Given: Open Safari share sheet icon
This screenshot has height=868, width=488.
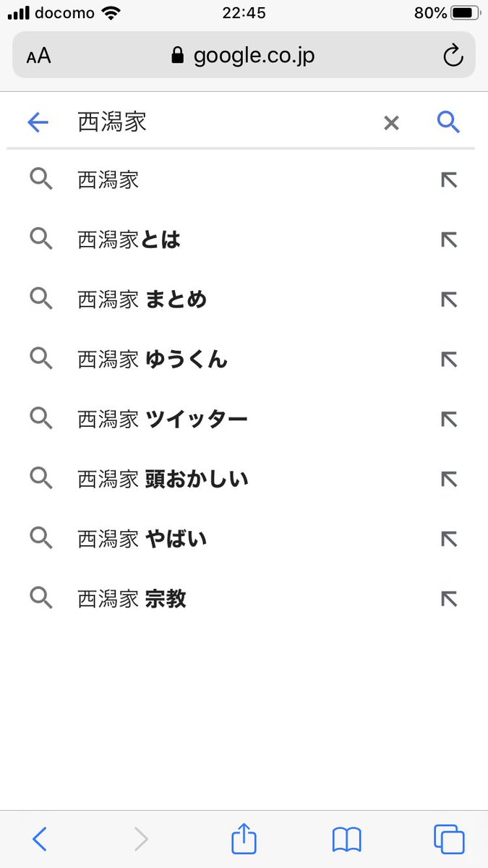Looking at the screenshot, I should tap(244, 838).
